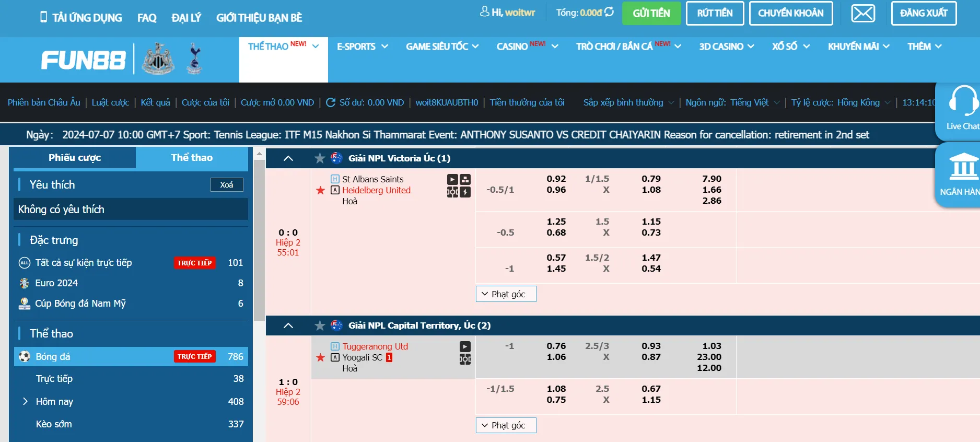The height and width of the screenshot is (442, 980).
Task: Click the Newcastle United club crest
Action: click(x=158, y=59)
